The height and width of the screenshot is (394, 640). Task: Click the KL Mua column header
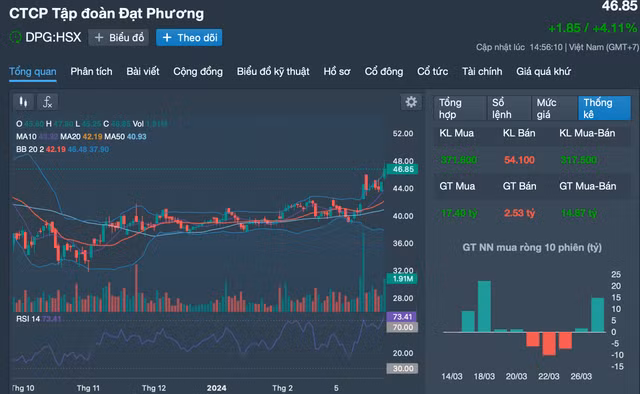coord(456,133)
